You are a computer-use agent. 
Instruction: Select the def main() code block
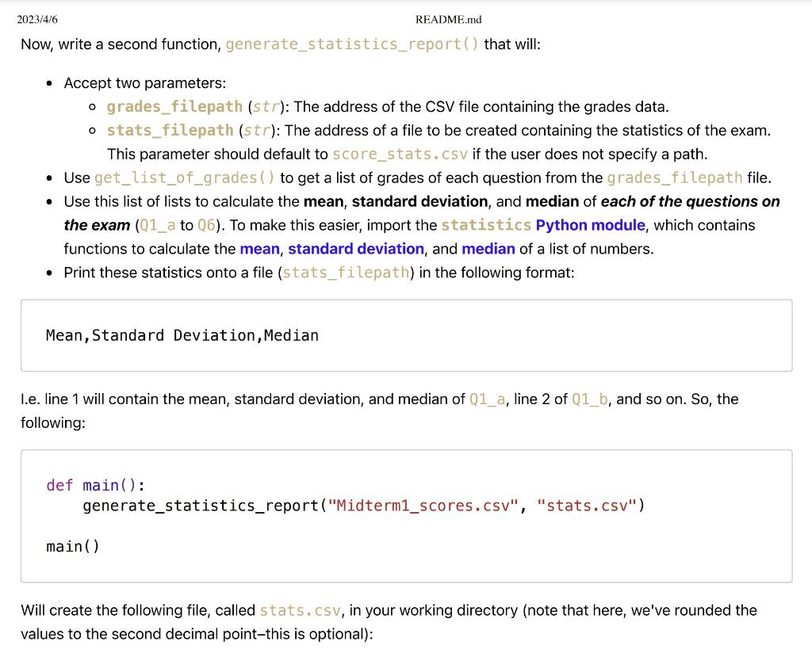(x=94, y=484)
